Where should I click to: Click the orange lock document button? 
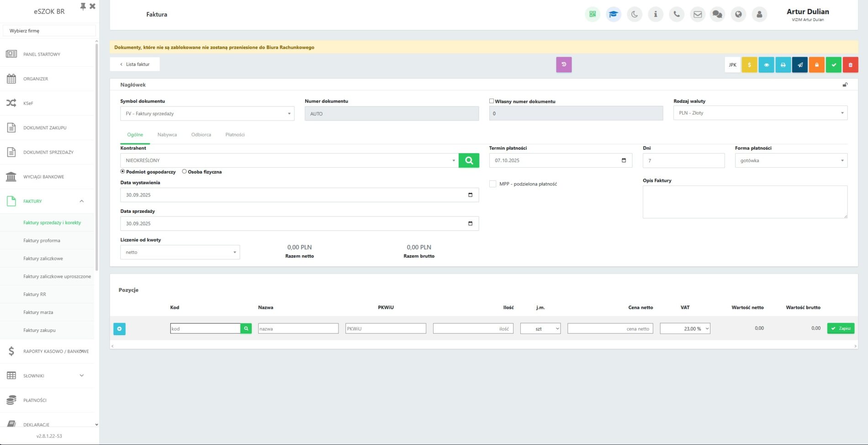(x=817, y=65)
